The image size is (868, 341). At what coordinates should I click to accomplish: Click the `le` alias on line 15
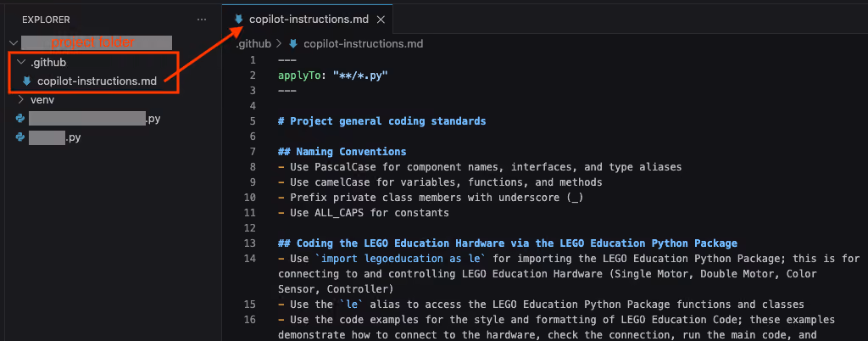pyautogui.click(x=352, y=305)
